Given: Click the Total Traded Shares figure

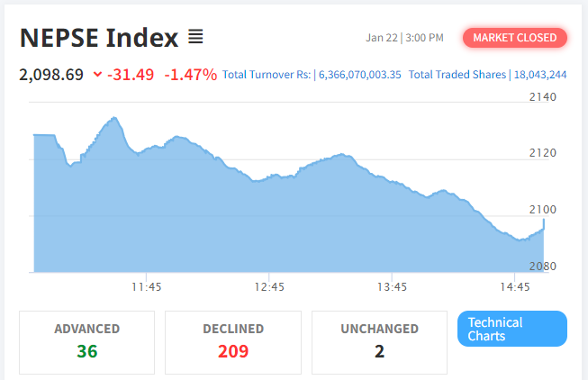Looking at the screenshot, I should coord(540,75).
